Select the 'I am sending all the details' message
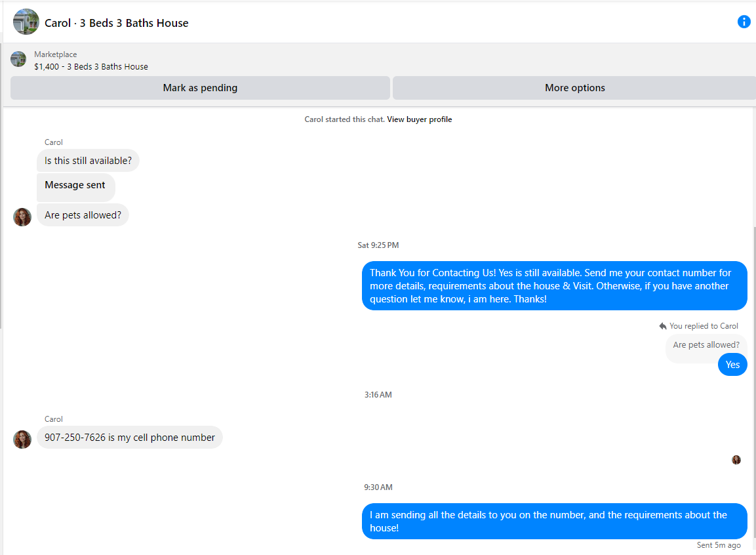This screenshot has height=555, width=756. [x=555, y=522]
